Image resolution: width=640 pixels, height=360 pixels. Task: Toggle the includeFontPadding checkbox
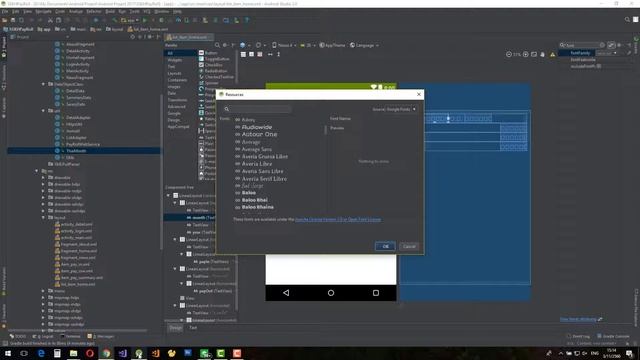click(599, 66)
